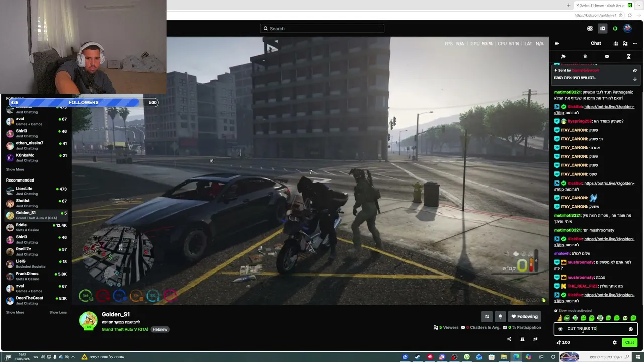Share the stream via share icon
The width and height of the screenshot is (644, 362).
[x=509, y=339]
